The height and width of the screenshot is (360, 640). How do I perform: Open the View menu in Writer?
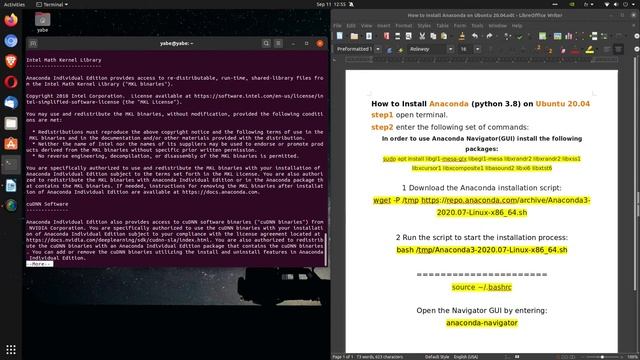tap(366, 26)
